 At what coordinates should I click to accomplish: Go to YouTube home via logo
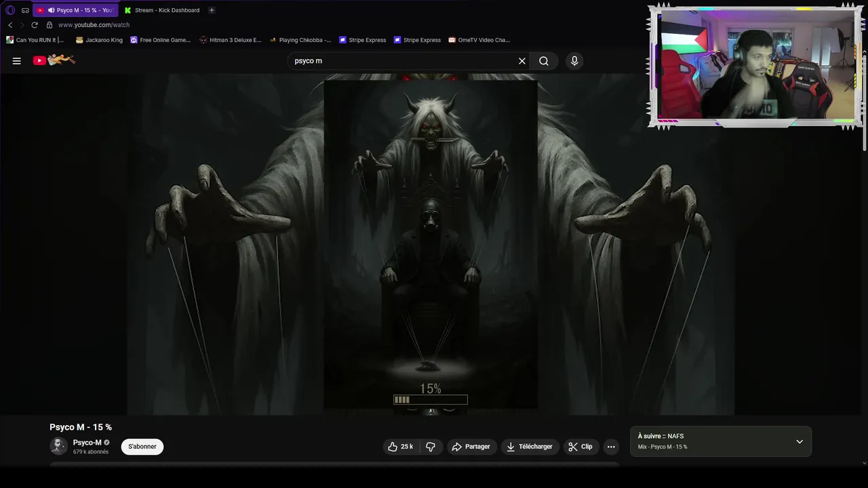[54, 60]
